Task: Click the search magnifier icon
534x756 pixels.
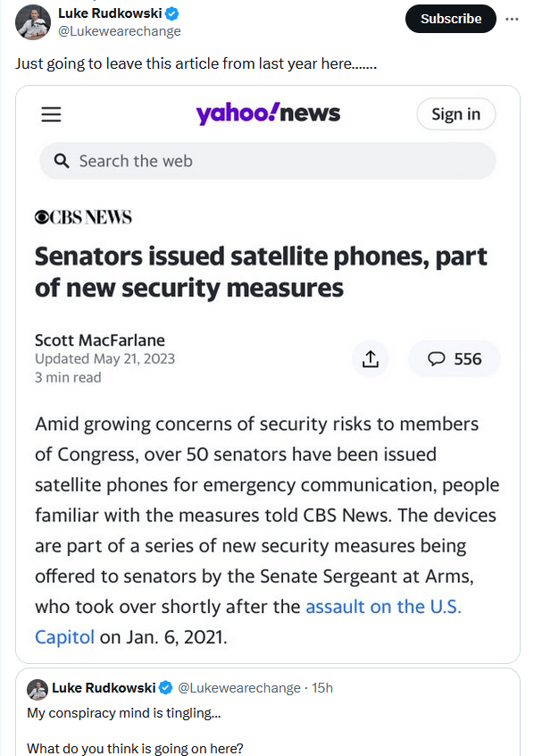Action: click(62, 161)
